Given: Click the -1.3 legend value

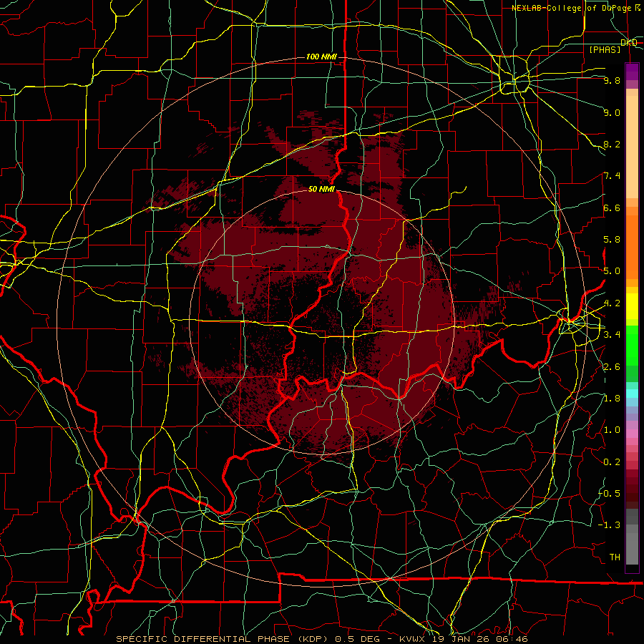Looking at the screenshot, I should tap(609, 525).
